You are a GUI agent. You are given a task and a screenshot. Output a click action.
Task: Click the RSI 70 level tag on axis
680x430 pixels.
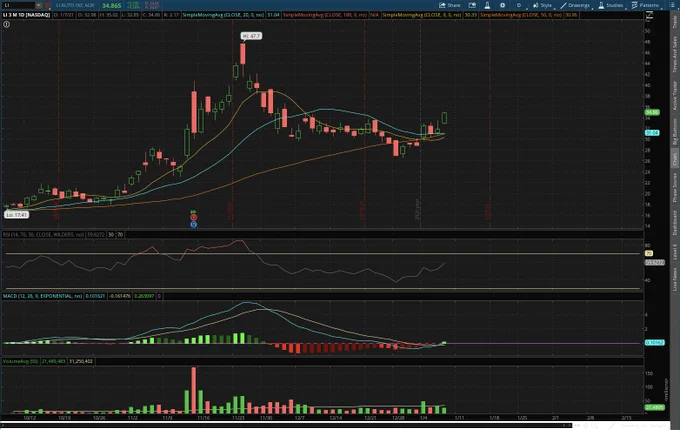tap(649, 253)
